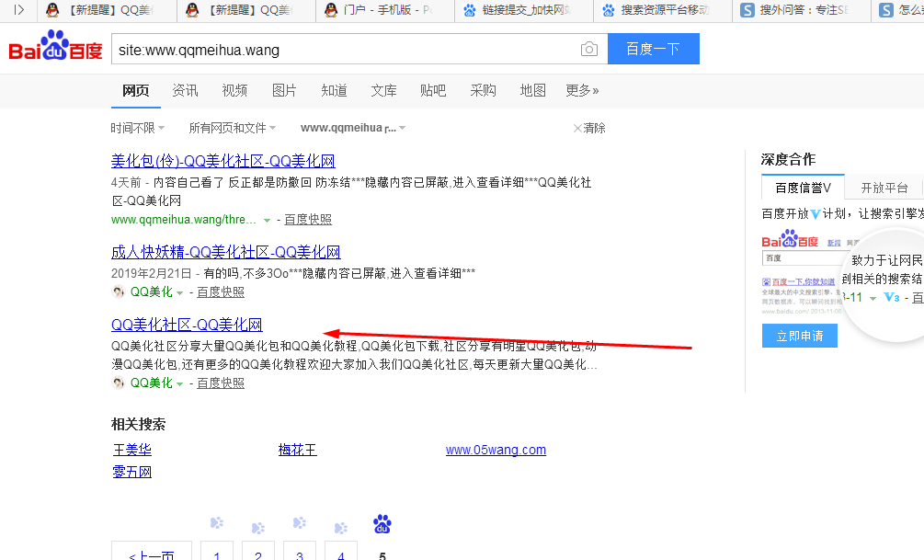Open the 所有网页和文件 file type dropdown
The image size is (924, 560).
pos(233,128)
